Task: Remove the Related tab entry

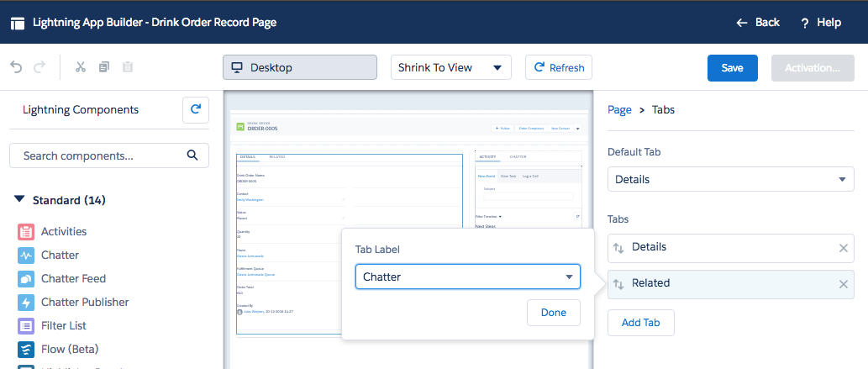Action: [843, 284]
